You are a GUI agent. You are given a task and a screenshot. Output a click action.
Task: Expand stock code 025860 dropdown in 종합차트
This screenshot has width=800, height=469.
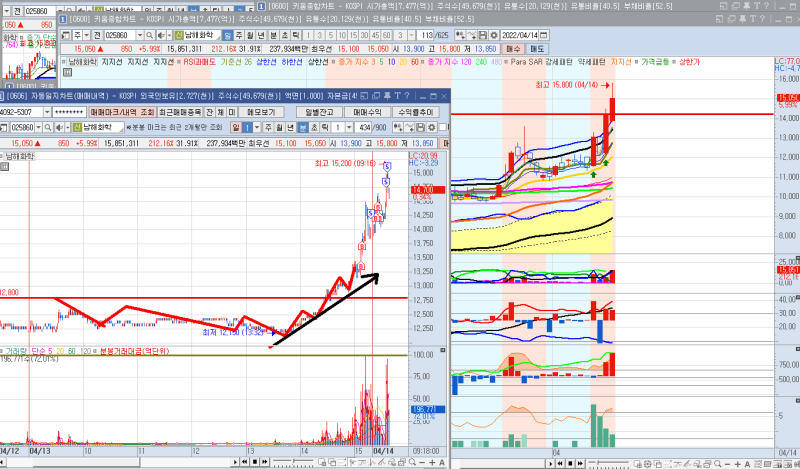[140, 35]
